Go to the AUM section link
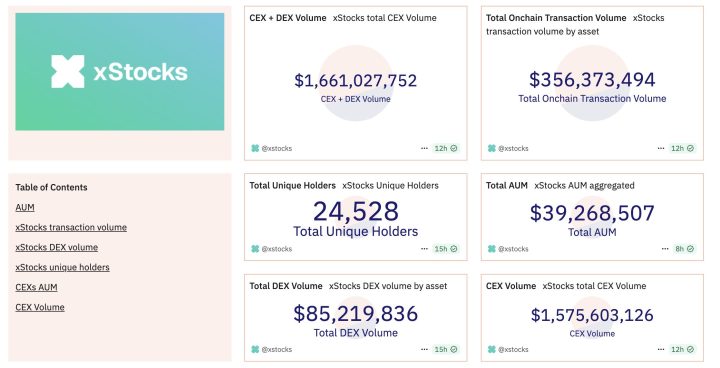 tap(25, 207)
